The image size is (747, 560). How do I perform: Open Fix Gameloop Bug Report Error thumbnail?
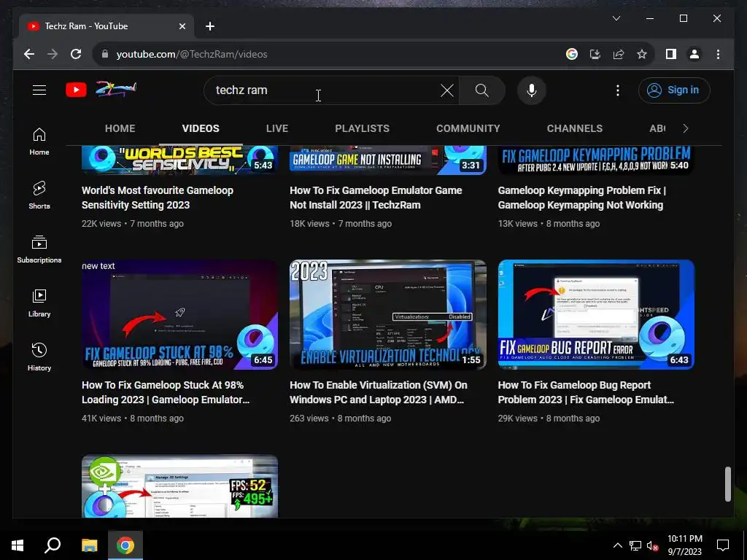point(595,314)
